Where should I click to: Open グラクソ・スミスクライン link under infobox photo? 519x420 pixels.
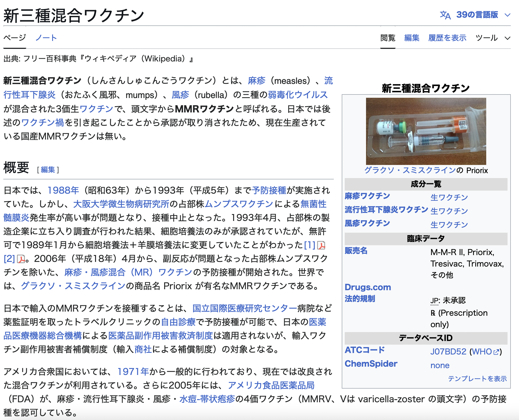[x=410, y=170]
